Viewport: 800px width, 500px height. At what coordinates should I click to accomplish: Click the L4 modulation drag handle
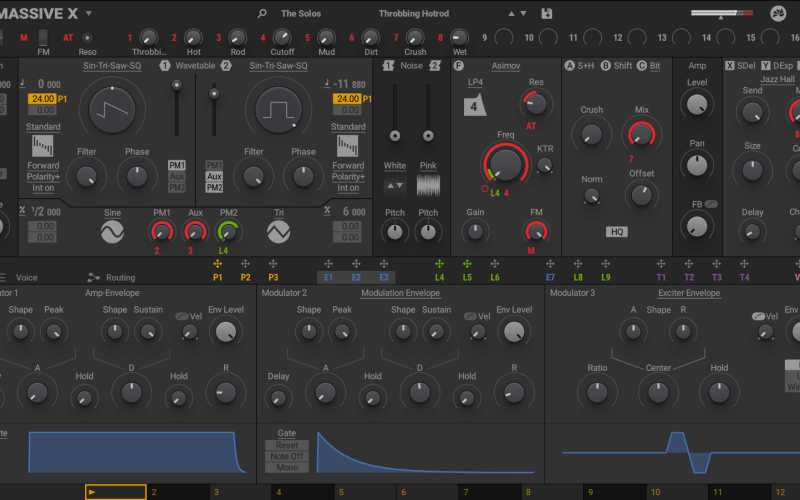tap(439, 264)
